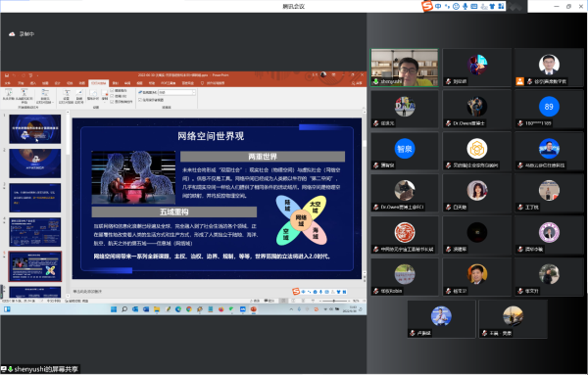
Task: Open the Windows Start button on shared taskbar
Action: point(114,309)
